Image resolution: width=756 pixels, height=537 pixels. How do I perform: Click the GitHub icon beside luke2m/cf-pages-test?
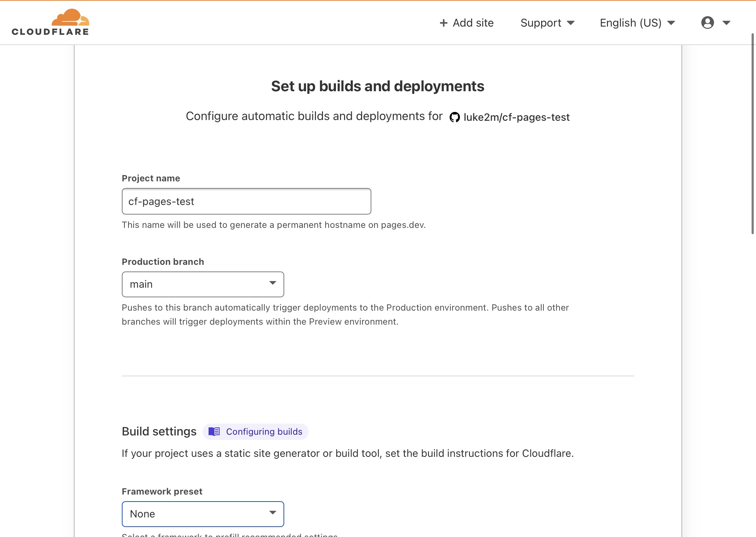(x=454, y=117)
